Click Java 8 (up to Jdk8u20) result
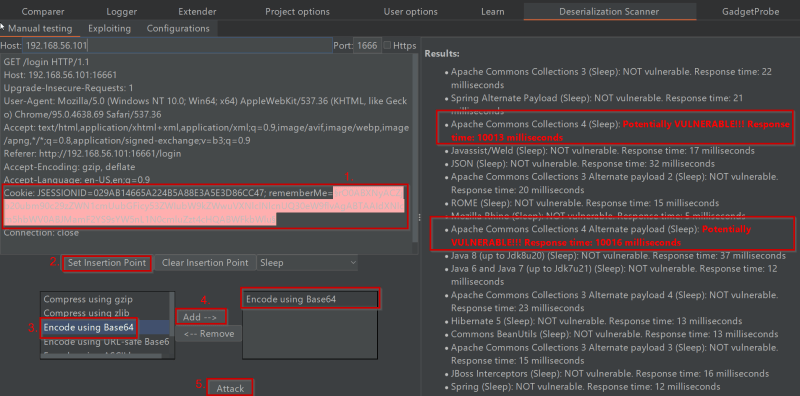Screen dimensions: 800x396 click(x=618, y=256)
